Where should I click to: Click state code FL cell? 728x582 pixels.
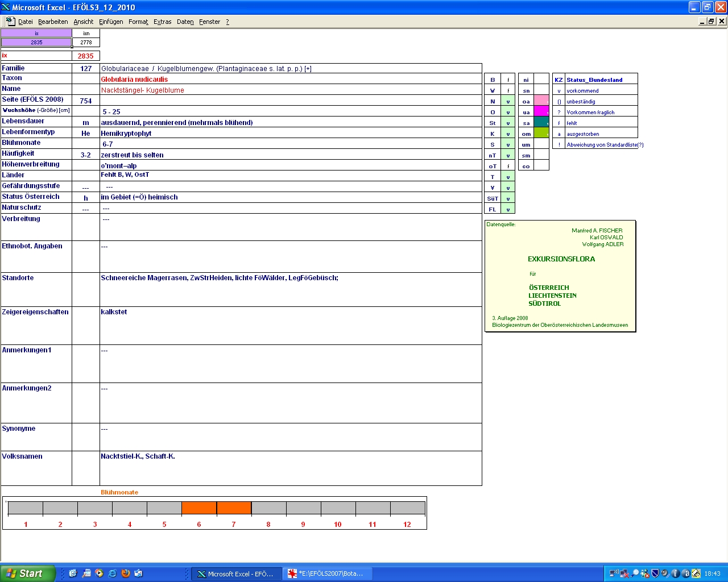pyautogui.click(x=493, y=209)
